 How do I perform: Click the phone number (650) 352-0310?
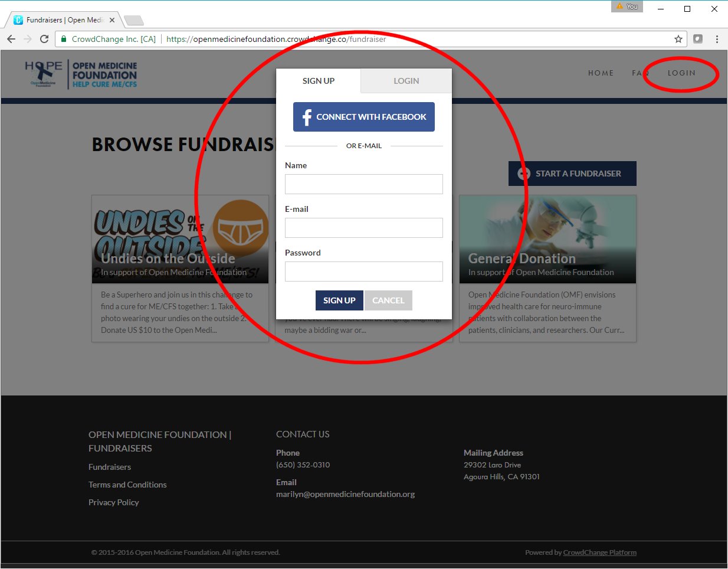click(x=303, y=465)
